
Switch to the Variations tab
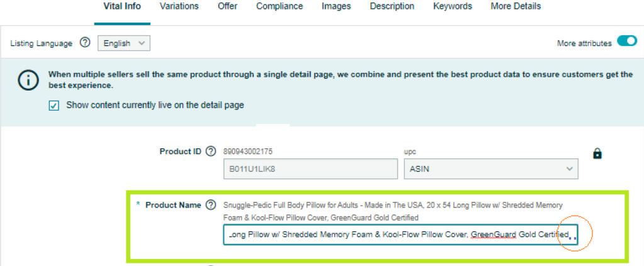[x=179, y=6]
